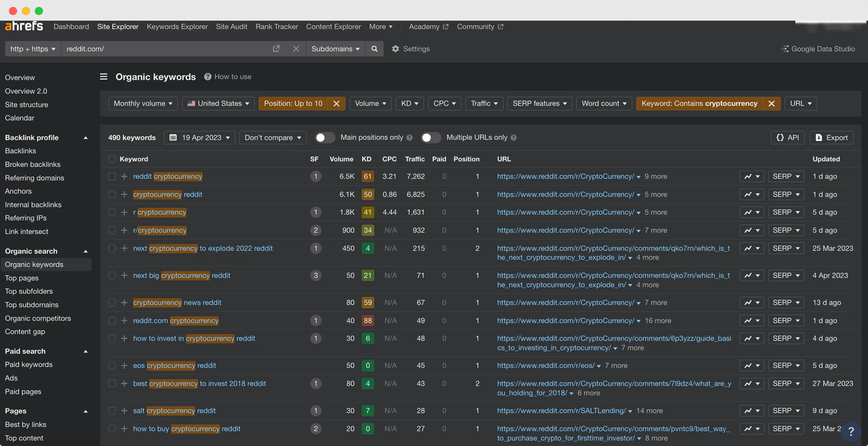Image resolution: width=868 pixels, height=446 pixels.
Task: Click the How to use link
Action: pos(233,76)
